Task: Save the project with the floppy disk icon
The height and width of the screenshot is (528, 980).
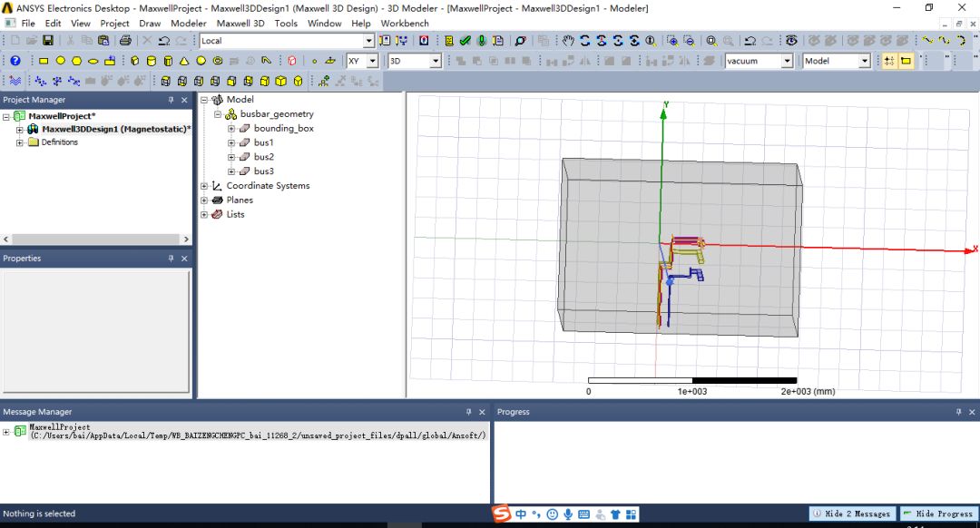Action: click(x=48, y=41)
